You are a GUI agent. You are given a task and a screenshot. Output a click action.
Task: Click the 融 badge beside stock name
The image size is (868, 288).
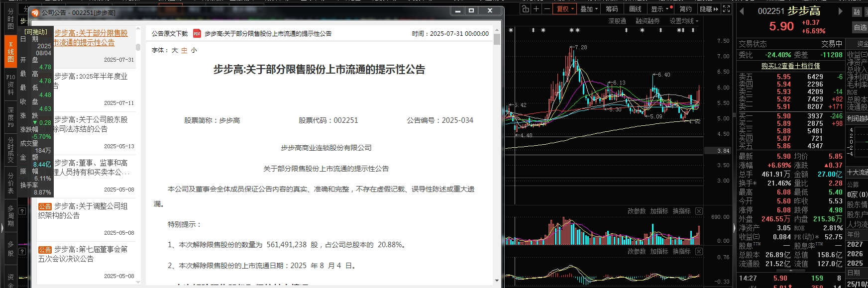pos(857,12)
